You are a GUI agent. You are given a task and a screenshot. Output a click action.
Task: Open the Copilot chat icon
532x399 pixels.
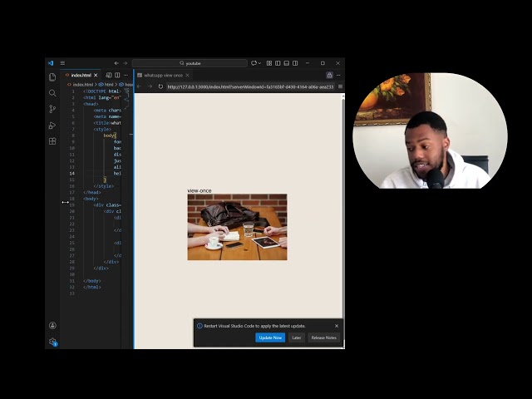tap(254, 63)
